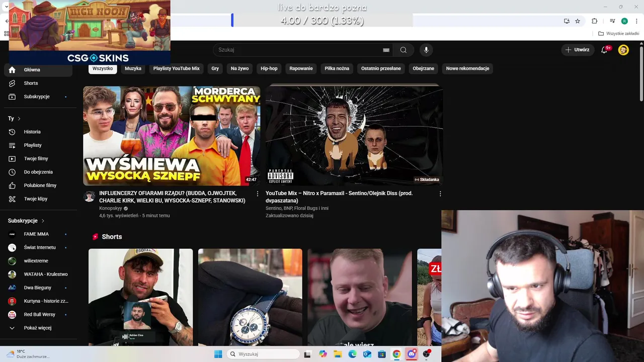Open more options for YouTube Mix Nitro x Paramaxil
This screenshot has width=644, height=362.
(x=440, y=194)
